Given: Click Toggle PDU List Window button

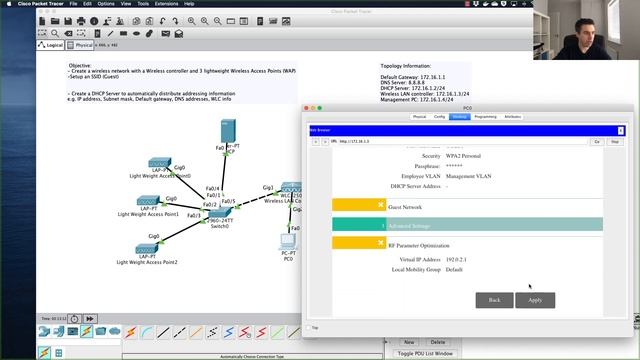Looking at the screenshot, I should coord(425,353).
